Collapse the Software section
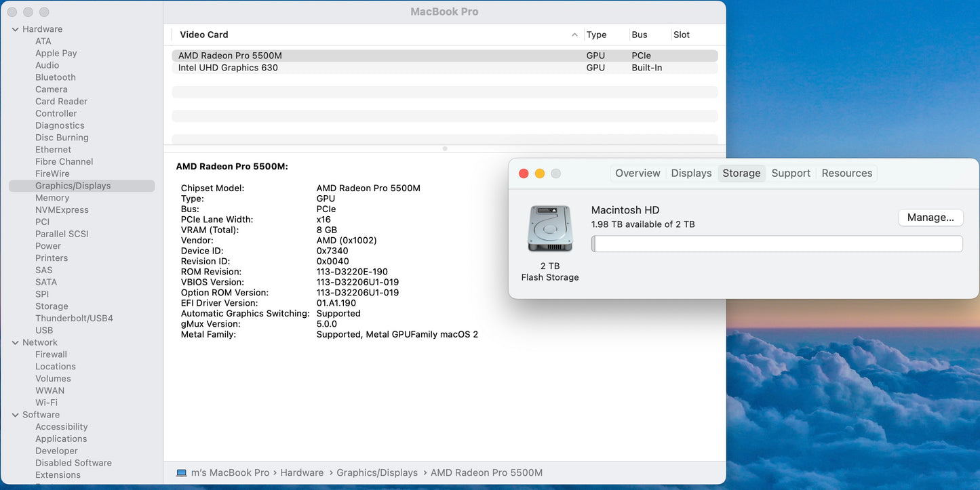 point(16,414)
